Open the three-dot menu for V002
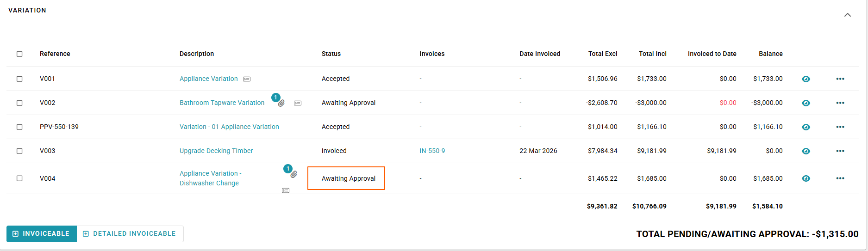Image resolution: width=868 pixels, height=251 pixels. [840, 103]
